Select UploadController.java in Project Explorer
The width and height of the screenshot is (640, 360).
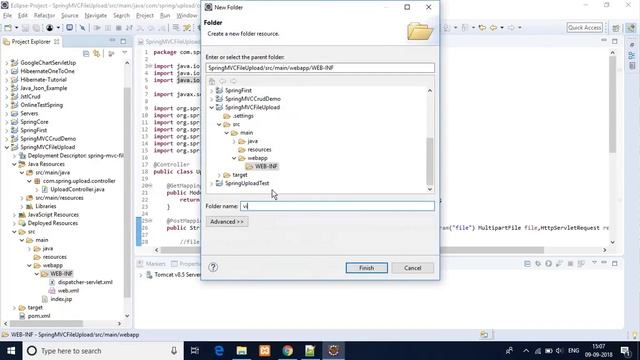[77, 189]
